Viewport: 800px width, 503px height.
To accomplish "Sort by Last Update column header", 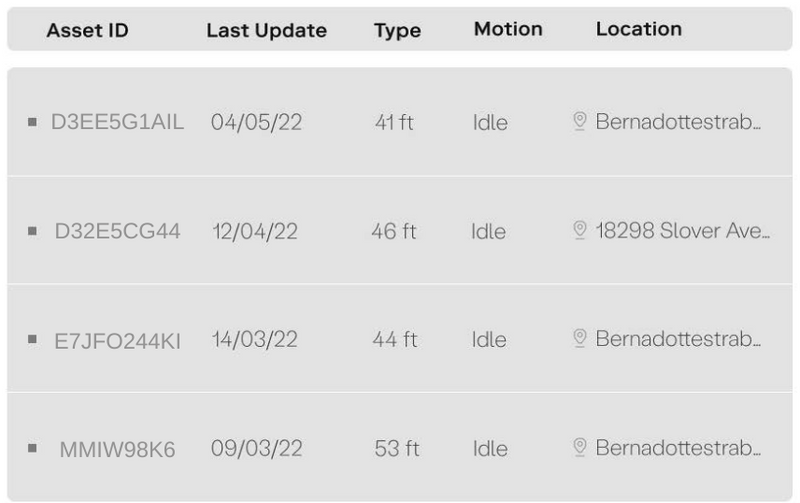I will pyautogui.click(x=266, y=30).
